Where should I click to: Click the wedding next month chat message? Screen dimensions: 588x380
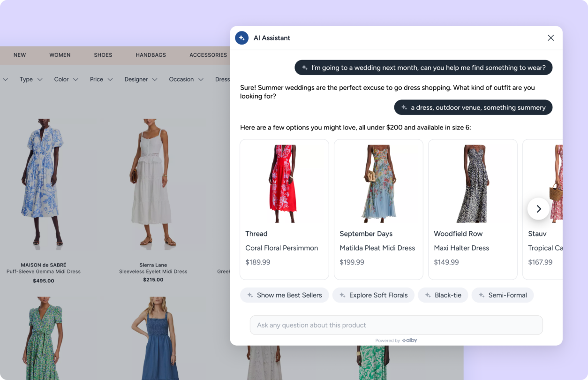point(423,68)
